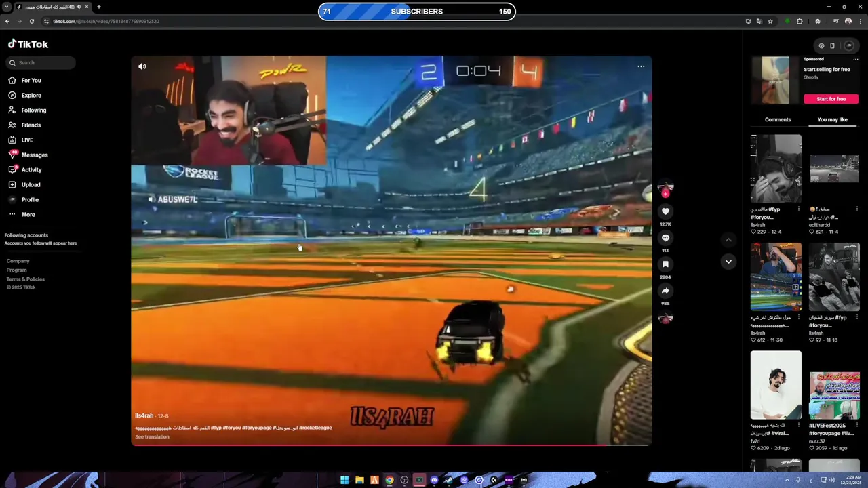Click the compass icon in top-right pill
This screenshot has width=868, height=488.
821,45
